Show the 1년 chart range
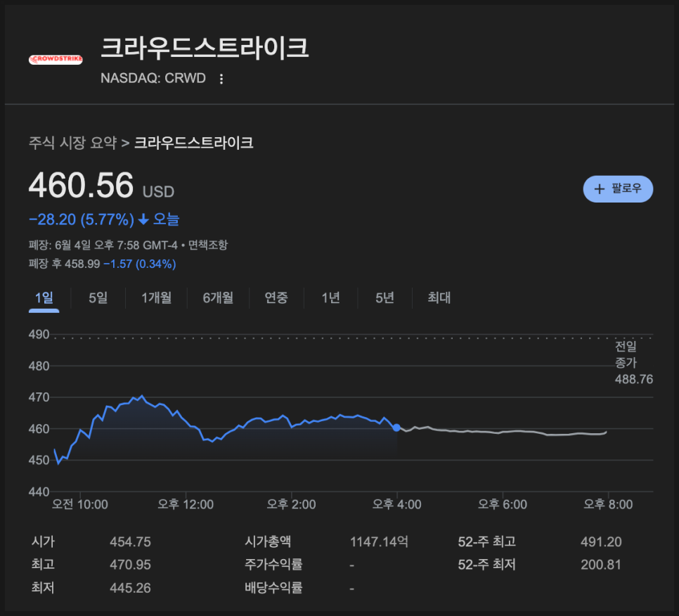Screen dimensions: 679x616 (330, 298)
